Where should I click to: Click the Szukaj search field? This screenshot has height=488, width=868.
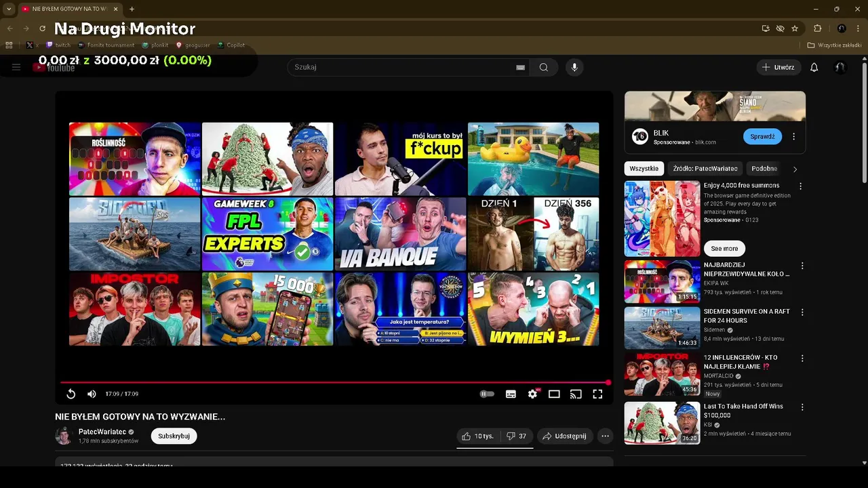(x=400, y=67)
